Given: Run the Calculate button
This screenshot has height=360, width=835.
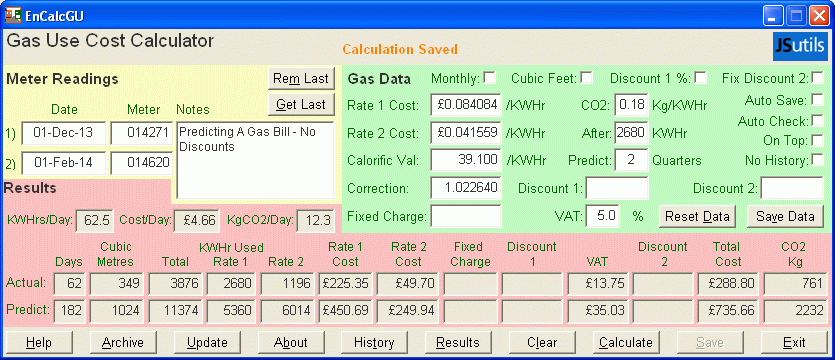Looking at the screenshot, I should click(x=626, y=342).
